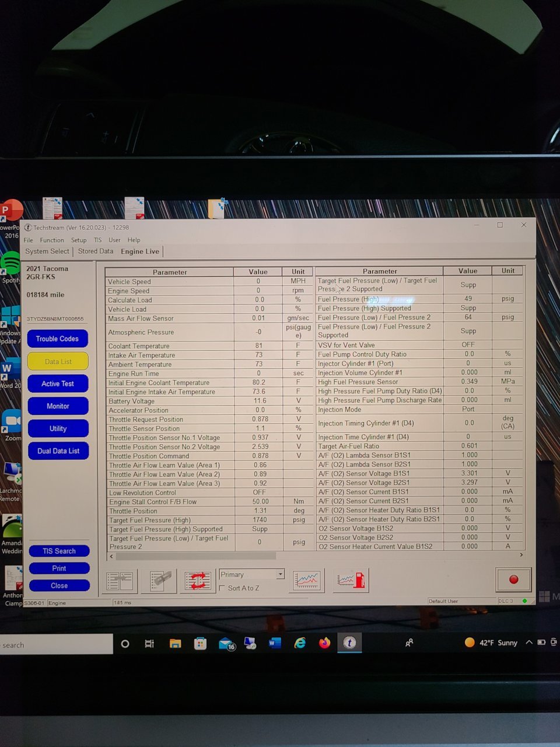Click the Close button in sidebar
Image resolution: width=560 pixels, height=747 pixels.
pyautogui.click(x=59, y=585)
